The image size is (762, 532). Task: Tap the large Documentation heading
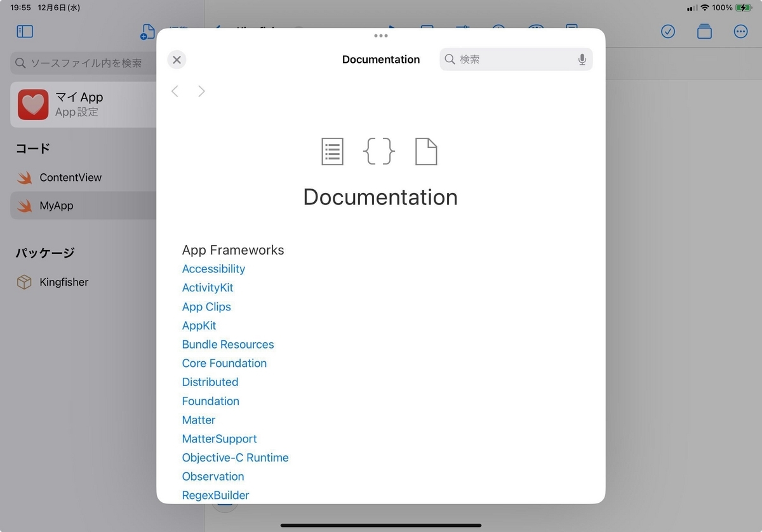[x=380, y=197]
